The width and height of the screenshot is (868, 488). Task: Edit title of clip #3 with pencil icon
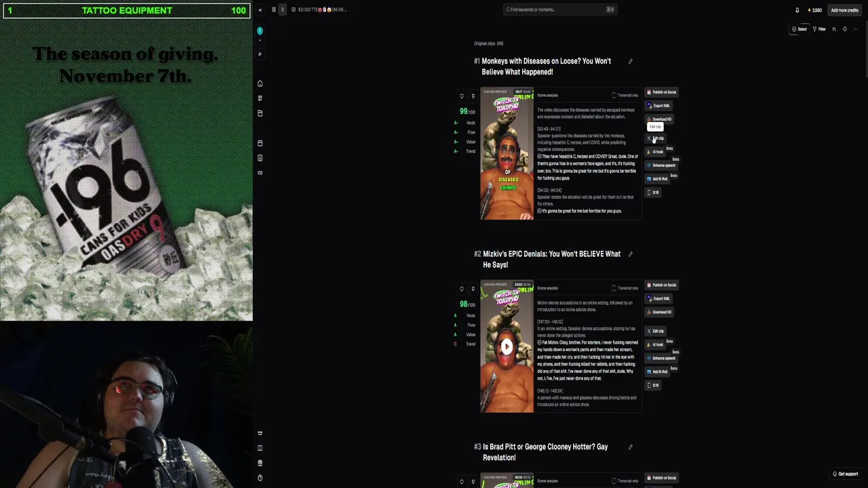[x=631, y=447]
